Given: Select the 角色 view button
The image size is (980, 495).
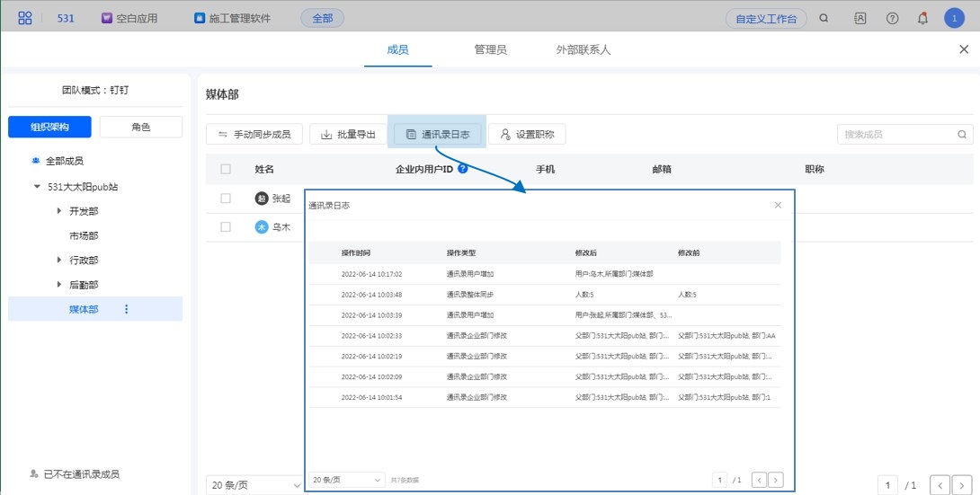Looking at the screenshot, I should tap(140, 127).
